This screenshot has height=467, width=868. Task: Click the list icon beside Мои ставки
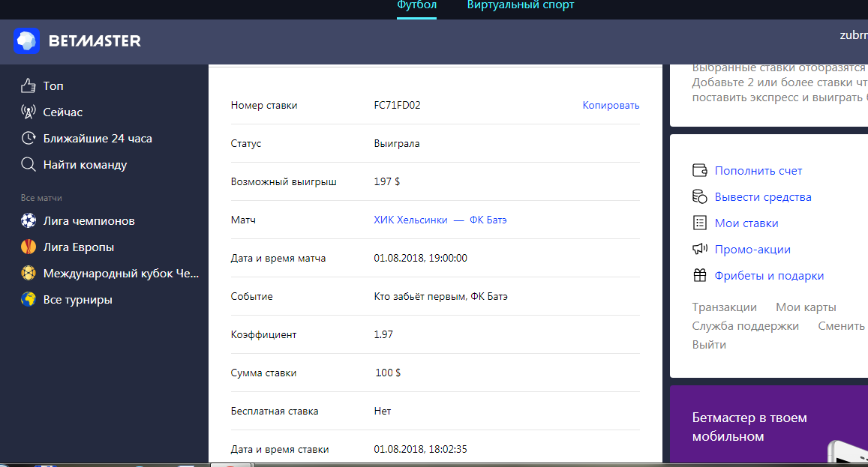tap(700, 223)
